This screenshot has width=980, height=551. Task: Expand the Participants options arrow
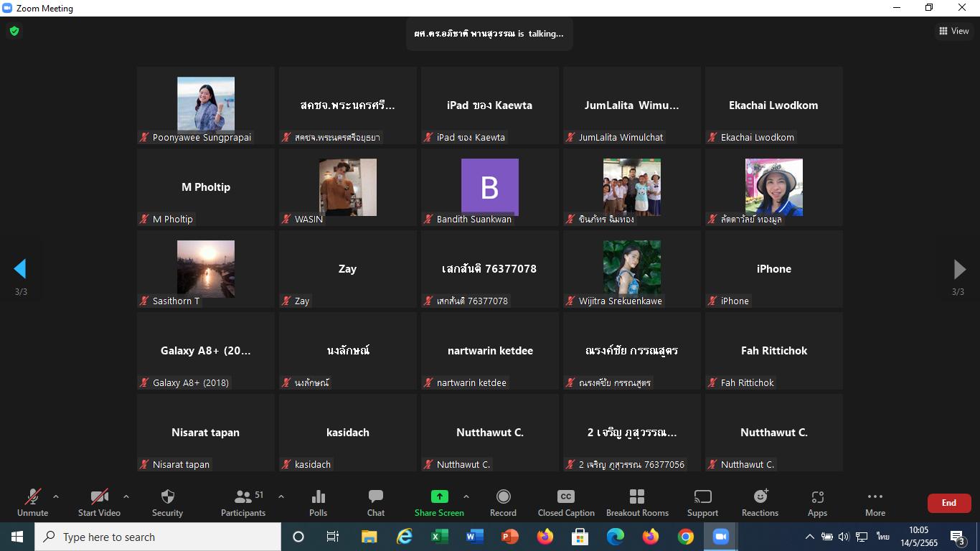tap(281, 496)
